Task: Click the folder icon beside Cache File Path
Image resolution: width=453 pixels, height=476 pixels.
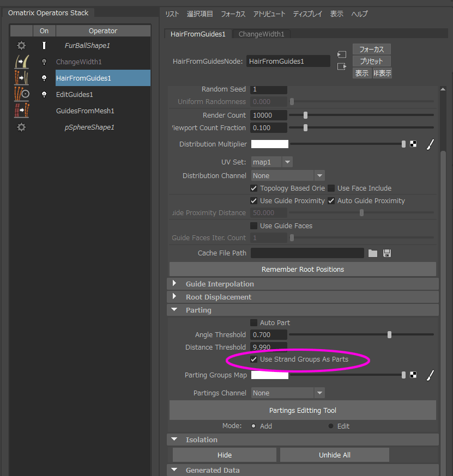Action: (373, 253)
